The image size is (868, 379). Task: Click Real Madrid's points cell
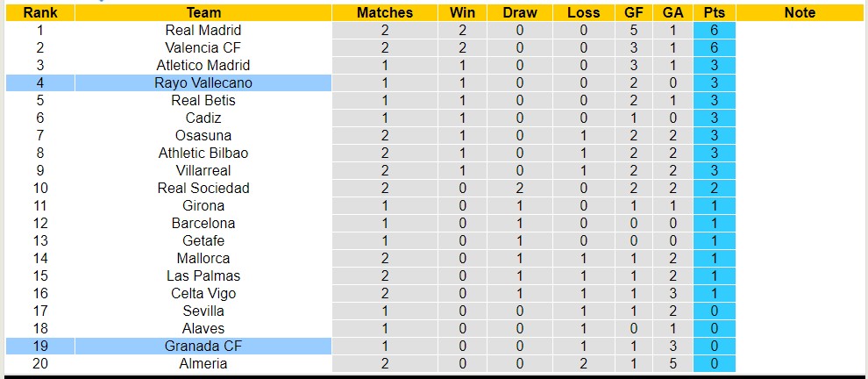pyautogui.click(x=714, y=30)
